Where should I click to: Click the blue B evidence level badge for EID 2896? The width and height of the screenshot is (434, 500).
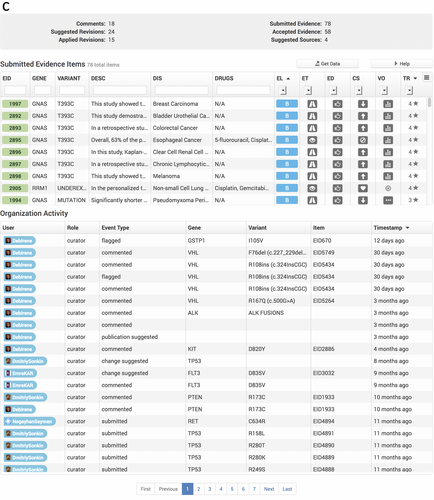(x=287, y=152)
